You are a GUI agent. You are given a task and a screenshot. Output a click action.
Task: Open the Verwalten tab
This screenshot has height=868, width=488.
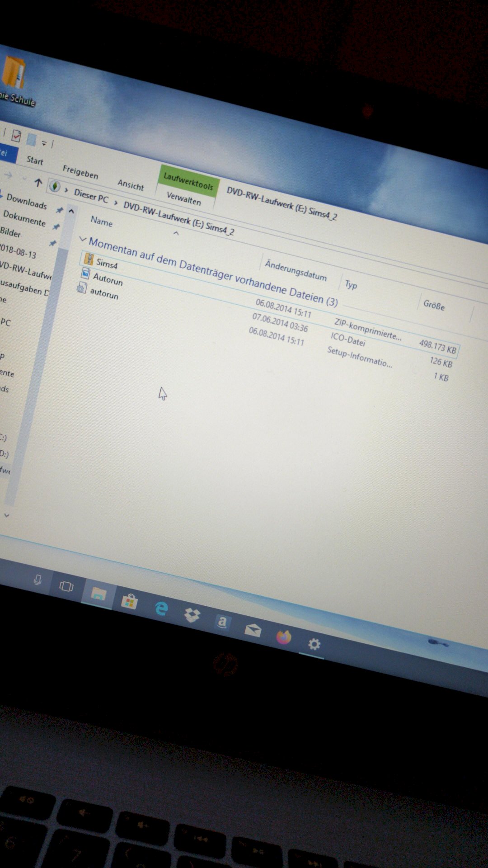pyautogui.click(x=183, y=198)
